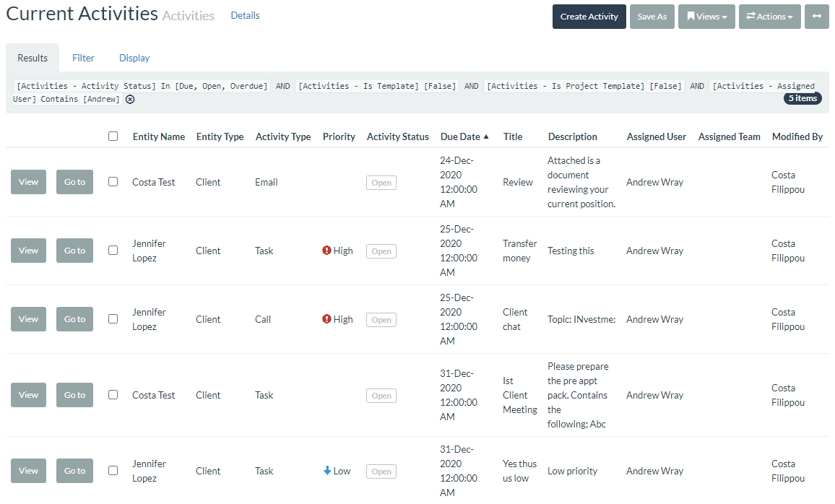Click the 5 items count badge
Screen dimensions: 835x504
pos(802,98)
